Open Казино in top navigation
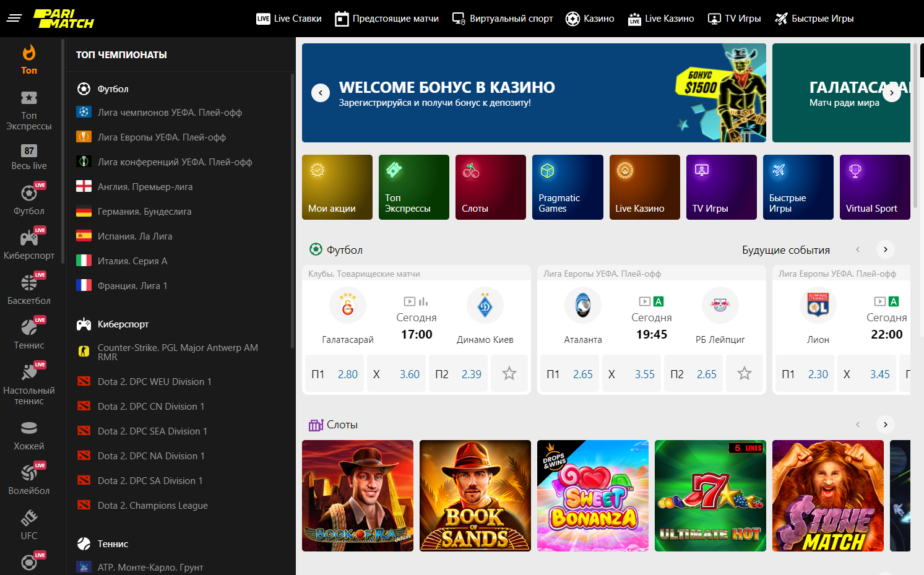Image resolution: width=924 pixels, height=575 pixels. pyautogui.click(x=590, y=19)
